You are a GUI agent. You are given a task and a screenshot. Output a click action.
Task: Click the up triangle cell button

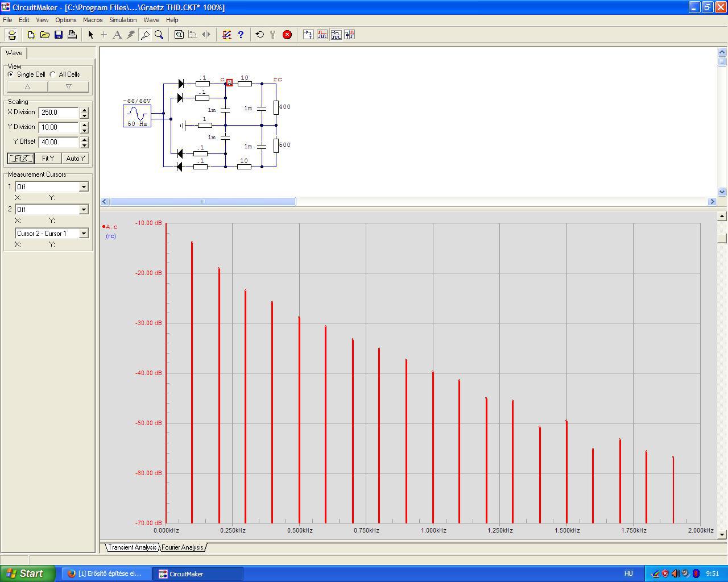point(27,86)
